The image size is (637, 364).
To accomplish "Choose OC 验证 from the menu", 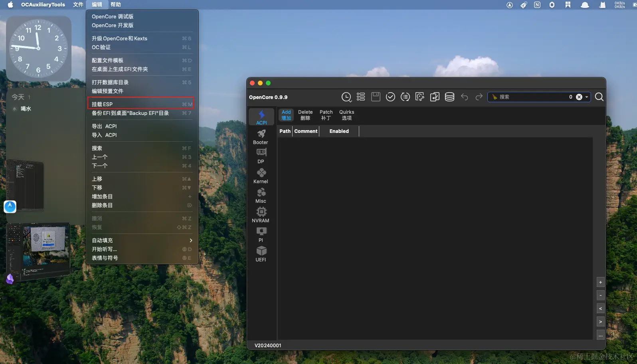I will coord(142,47).
